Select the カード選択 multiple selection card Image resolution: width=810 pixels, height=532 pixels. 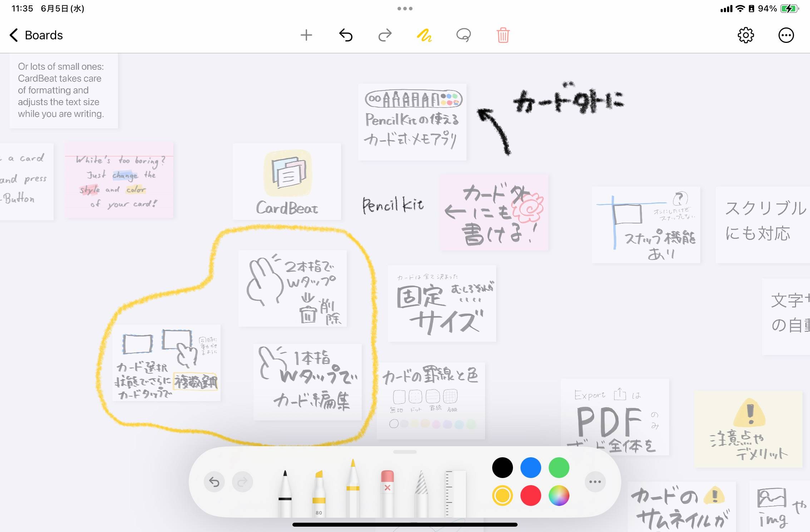pyautogui.click(x=166, y=363)
